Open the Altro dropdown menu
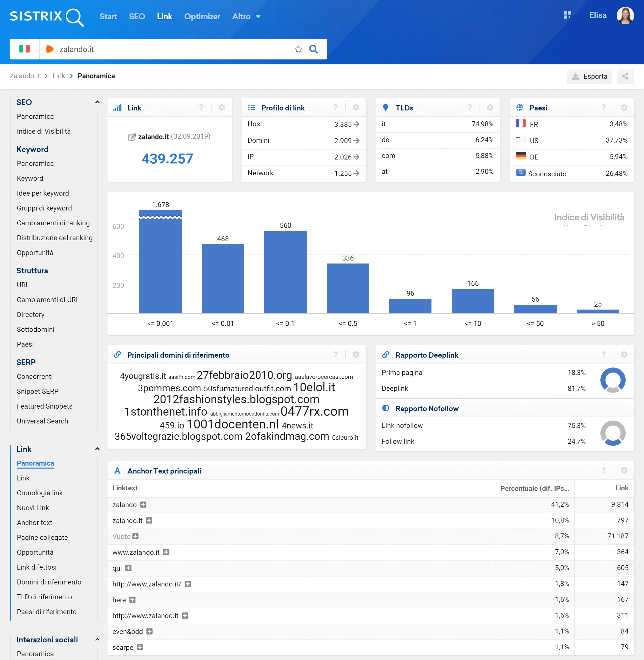The height and width of the screenshot is (660, 644). coord(246,17)
